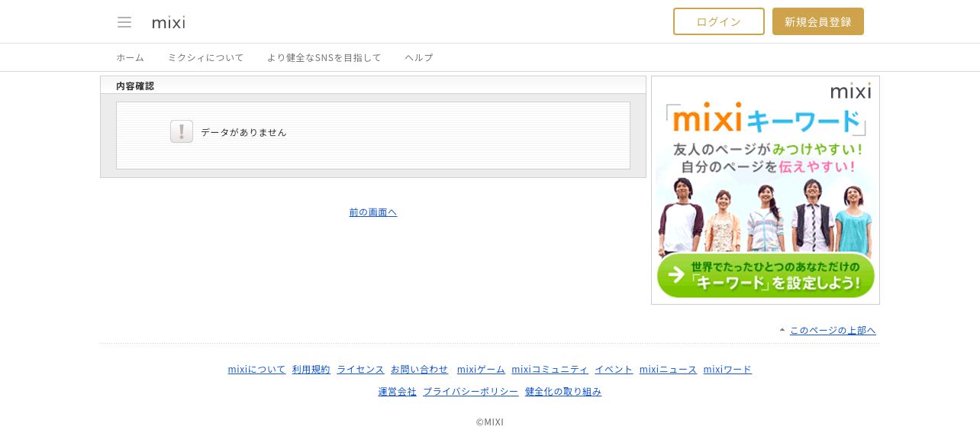Image resolution: width=980 pixels, height=443 pixels.
Task: Click the 内容確認 heading
Action: pyautogui.click(x=135, y=86)
